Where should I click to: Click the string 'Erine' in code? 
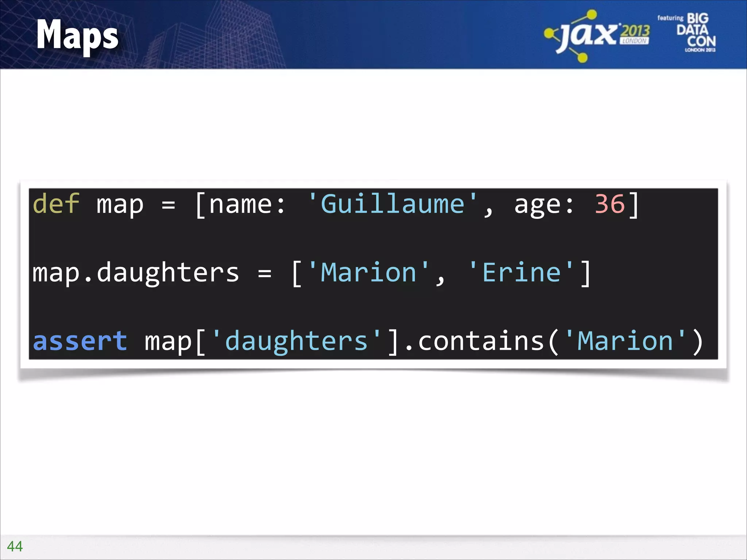[522, 272]
